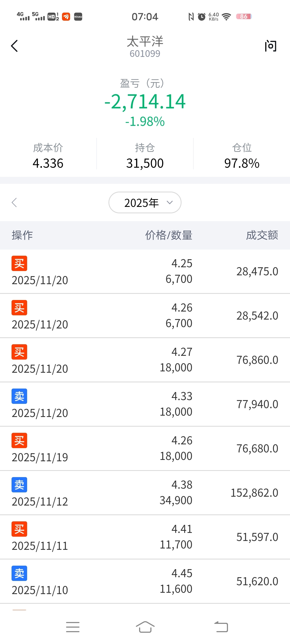Go to previous year with left chevron
Screen dimensions: 290x644
[x=15, y=203]
